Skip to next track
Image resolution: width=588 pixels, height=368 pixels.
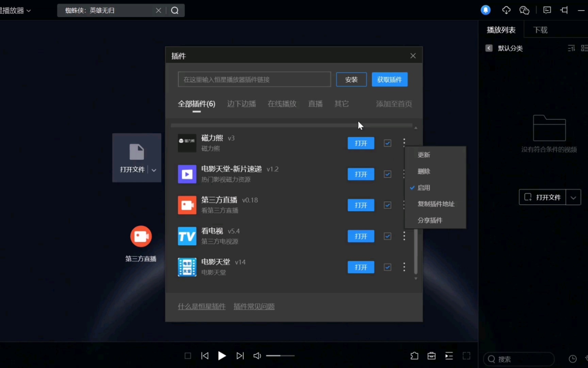[240, 356]
